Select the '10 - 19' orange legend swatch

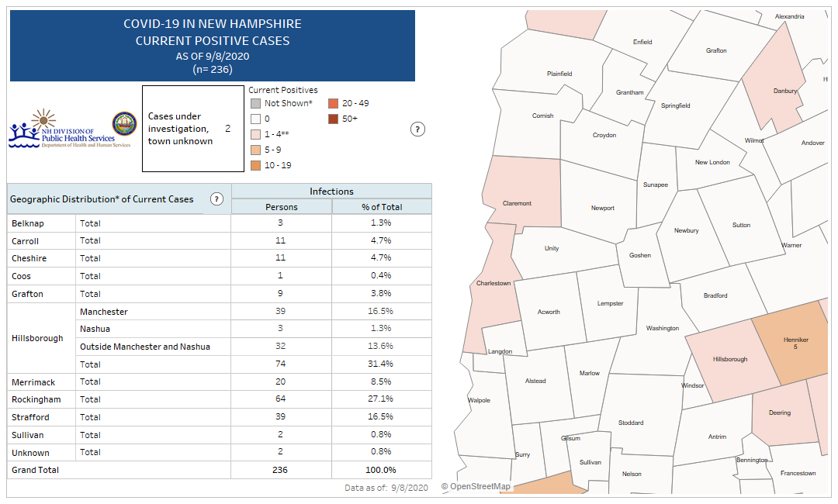pos(255,165)
